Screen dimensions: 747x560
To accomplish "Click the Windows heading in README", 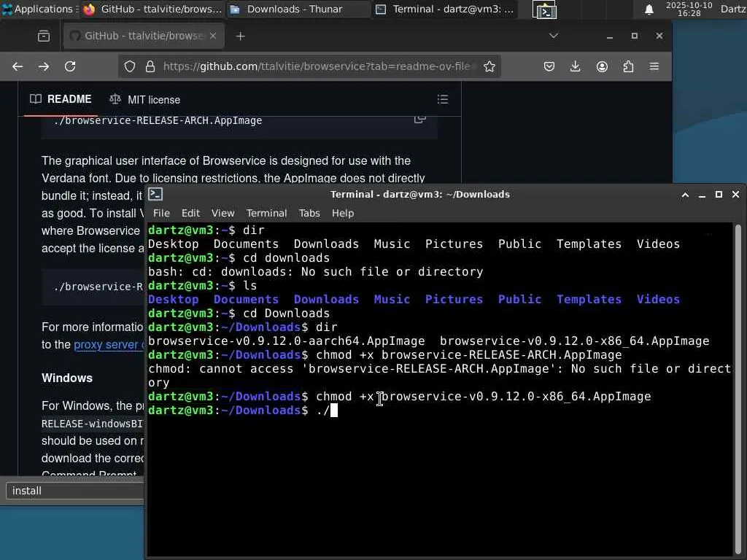I will click(x=67, y=378).
